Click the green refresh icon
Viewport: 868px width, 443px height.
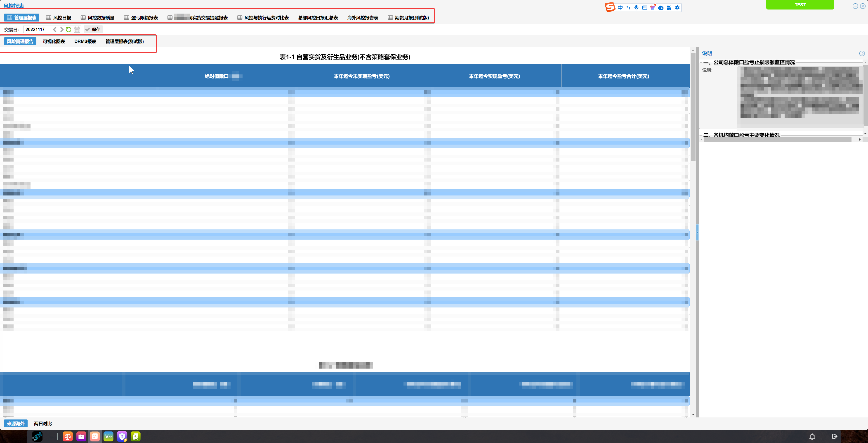(x=69, y=29)
